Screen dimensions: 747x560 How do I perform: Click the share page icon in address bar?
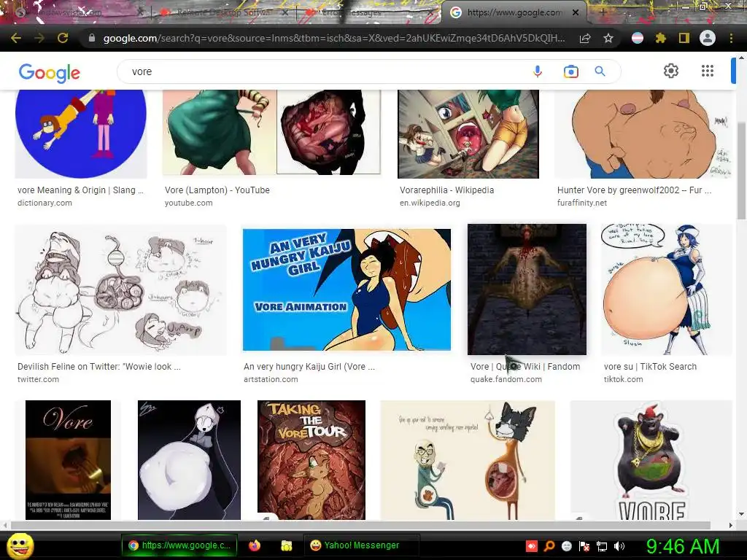pos(585,38)
